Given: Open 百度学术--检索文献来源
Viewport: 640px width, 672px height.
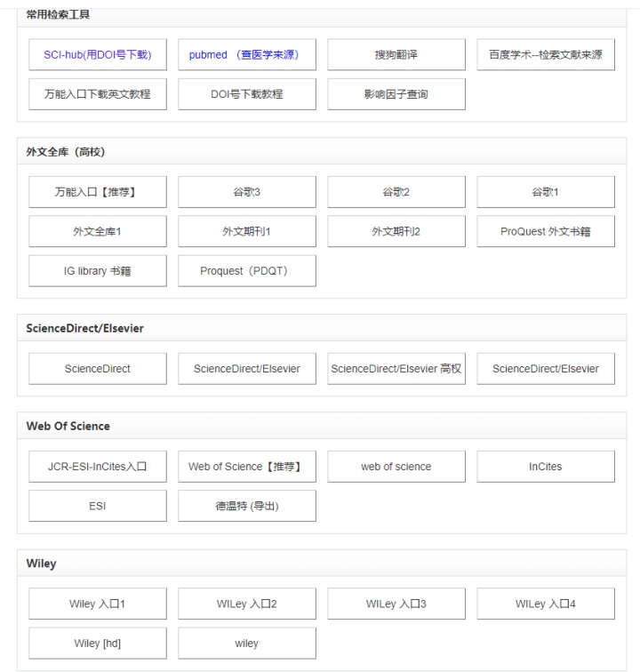Looking at the screenshot, I should click(546, 54).
